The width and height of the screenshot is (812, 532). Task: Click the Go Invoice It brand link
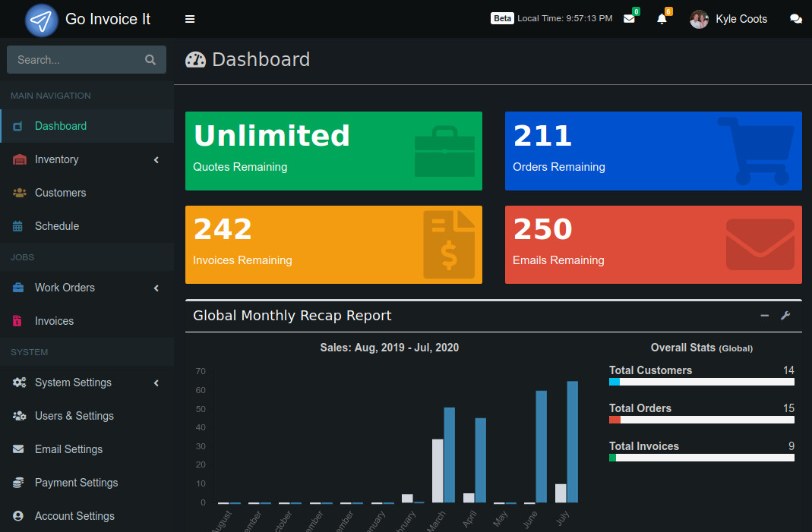click(x=108, y=19)
